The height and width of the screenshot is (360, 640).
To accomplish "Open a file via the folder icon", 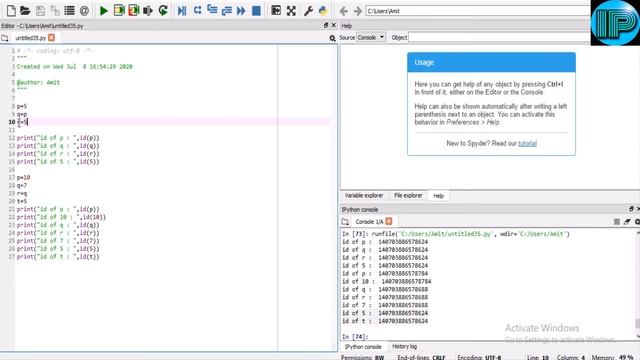I will click(25, 11).
